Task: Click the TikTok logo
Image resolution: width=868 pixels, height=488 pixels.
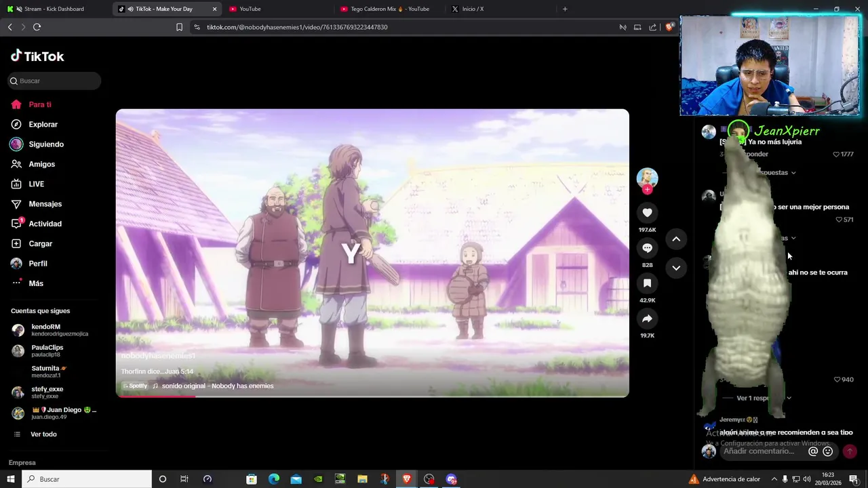Action: click(37, 56)
